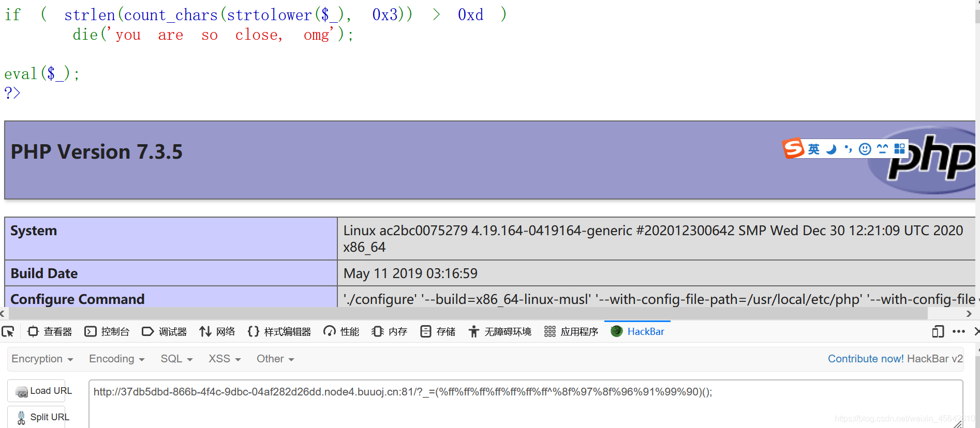Open the Inspector (查看器) panel
Image resolution: width=980 pixels, height=428 pixels.
click(50, 331)
